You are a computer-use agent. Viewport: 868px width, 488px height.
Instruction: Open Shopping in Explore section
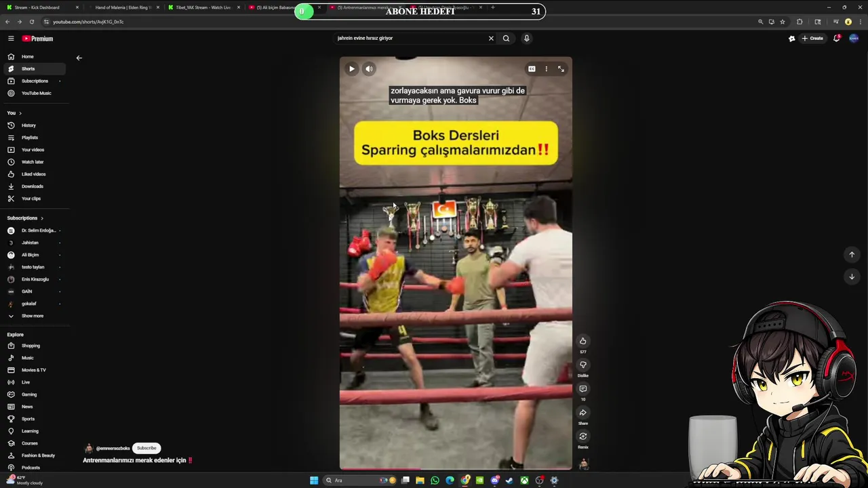click(x=34, y=346)
